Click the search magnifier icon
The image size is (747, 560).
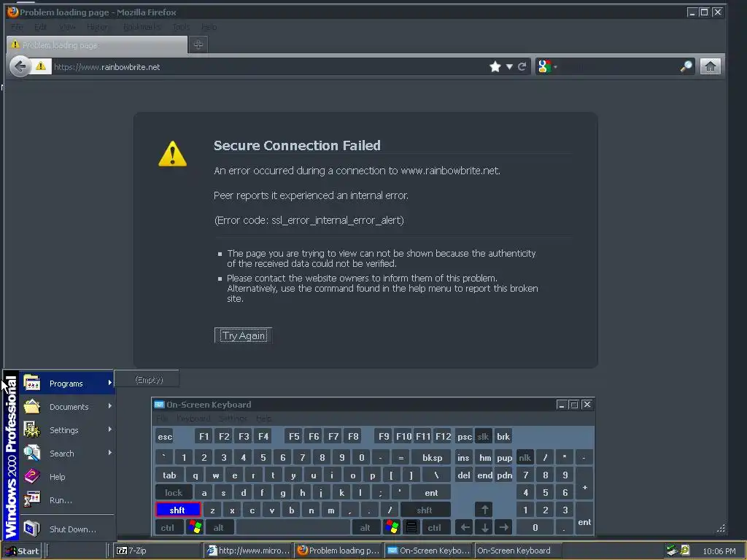tap(686, 66)
